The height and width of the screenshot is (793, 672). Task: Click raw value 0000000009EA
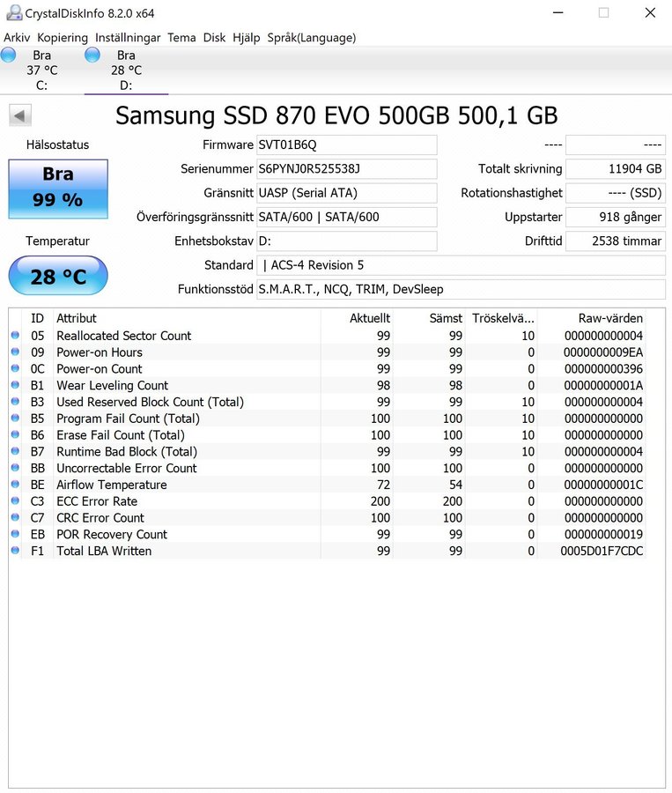tap(603, 352)
